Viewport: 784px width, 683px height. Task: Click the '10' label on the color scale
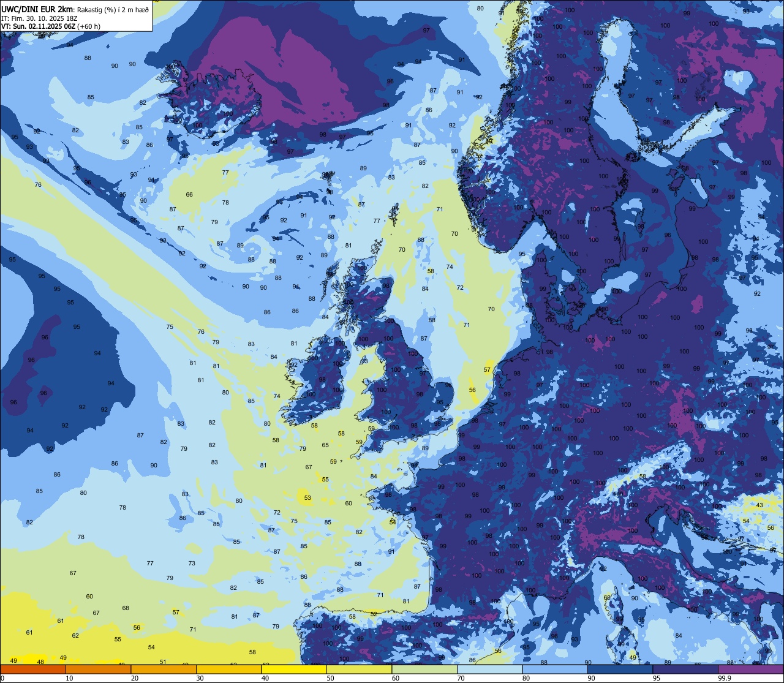[69, 678]
